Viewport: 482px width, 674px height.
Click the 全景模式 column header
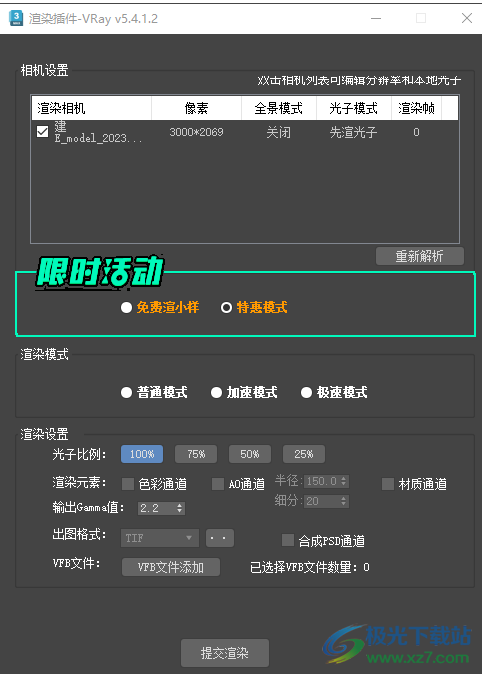[x=279, y=108]
